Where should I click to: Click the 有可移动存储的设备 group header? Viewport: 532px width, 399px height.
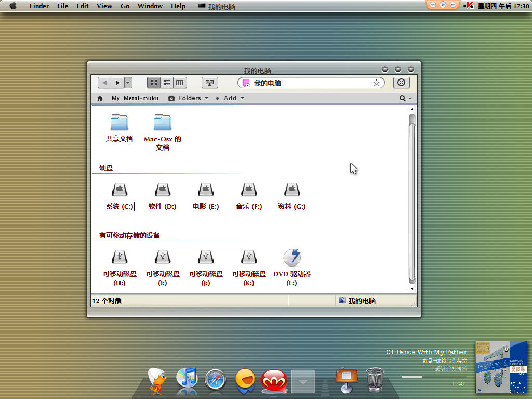pyautogui.click(x=129, y=235)
